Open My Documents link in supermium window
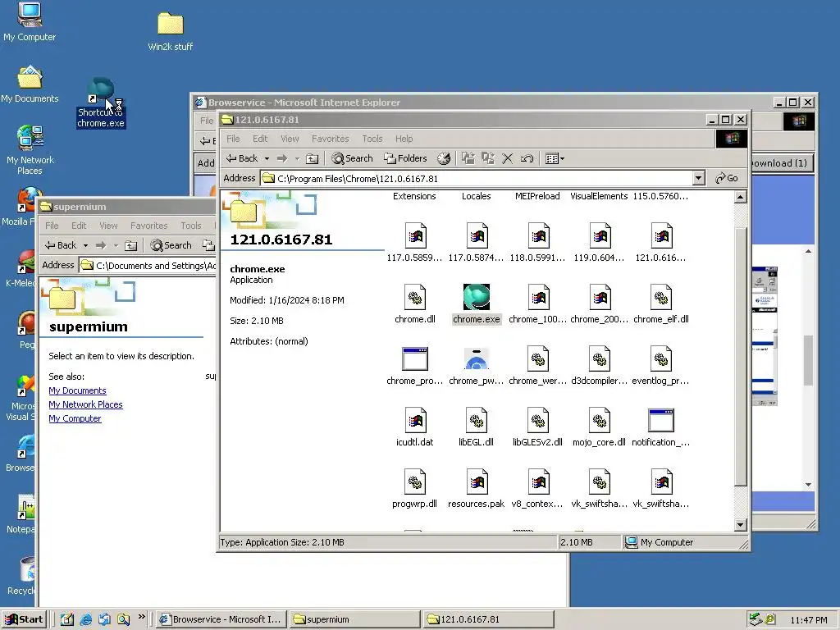The width and height of the screenshot is (840, 630). (x=77, y=390)
